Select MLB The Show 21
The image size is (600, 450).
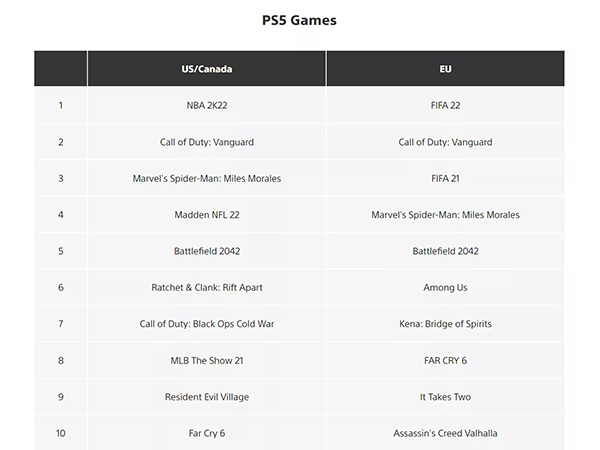tap(207, 360)
